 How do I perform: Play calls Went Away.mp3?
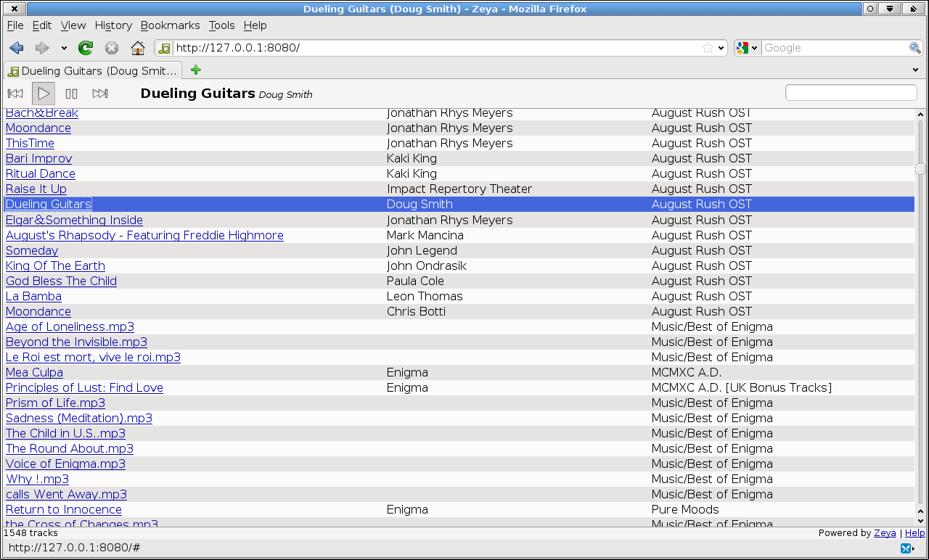click(x=66, y=495)
